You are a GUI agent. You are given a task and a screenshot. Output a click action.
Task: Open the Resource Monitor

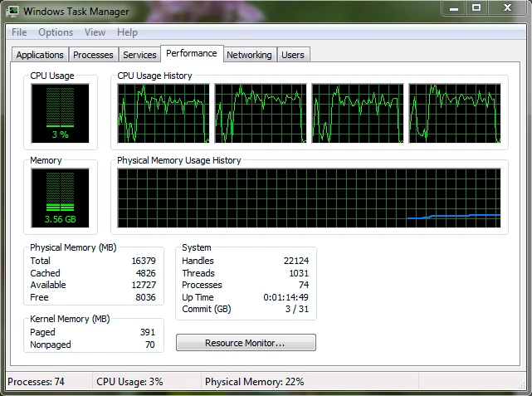pyautogui.click(x=246, y=343)
